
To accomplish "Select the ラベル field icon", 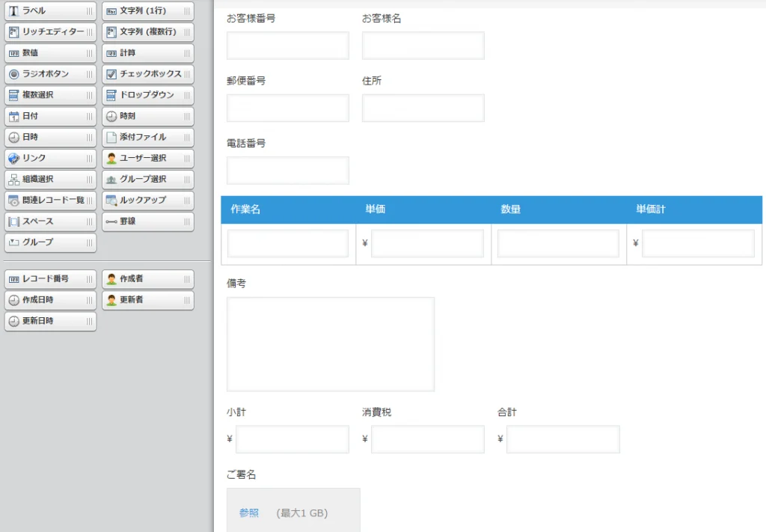I will (x=13, y=11).
